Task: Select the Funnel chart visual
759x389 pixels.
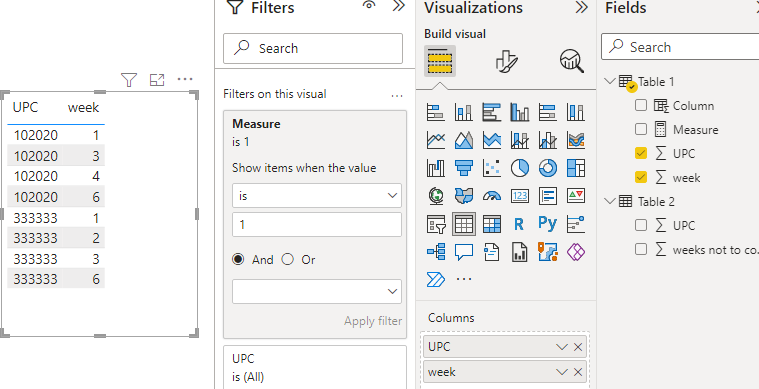Action: point(464,168)
